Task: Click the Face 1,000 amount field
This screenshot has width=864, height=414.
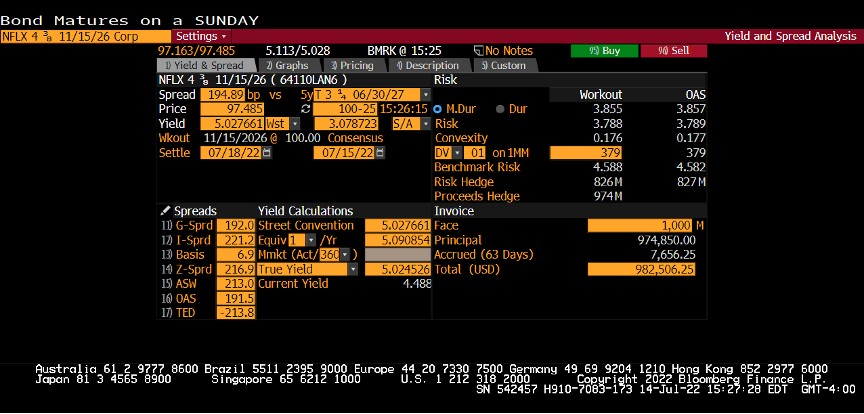Action: [641, 225]
